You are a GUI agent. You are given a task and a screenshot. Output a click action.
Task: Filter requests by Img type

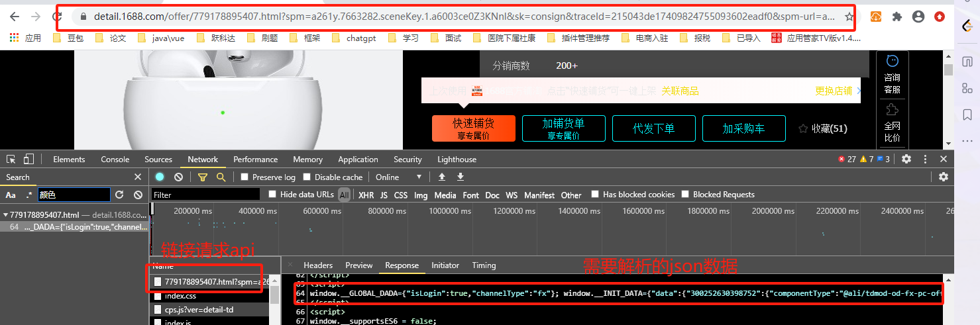[421, 195]
